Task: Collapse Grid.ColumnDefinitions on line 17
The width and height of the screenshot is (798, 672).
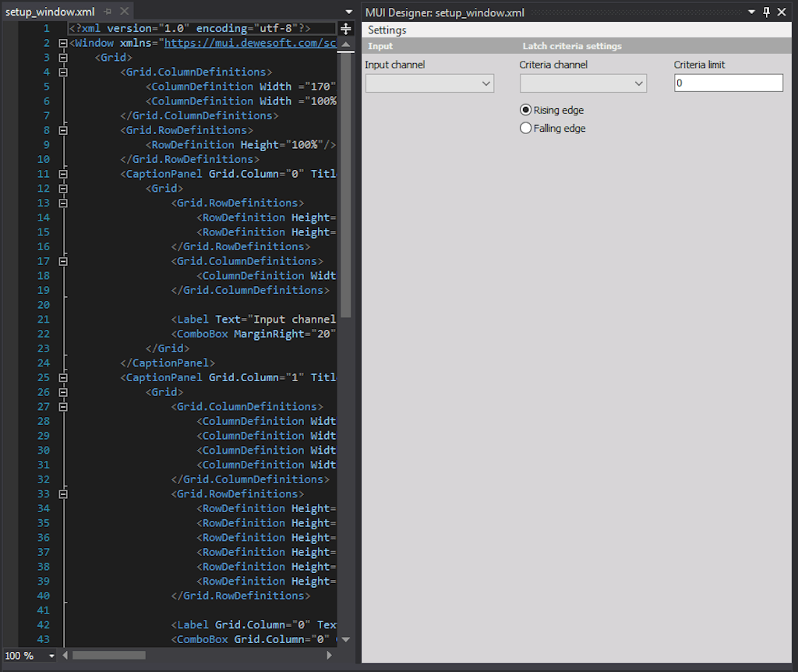Action: click(x=63, y=261)
